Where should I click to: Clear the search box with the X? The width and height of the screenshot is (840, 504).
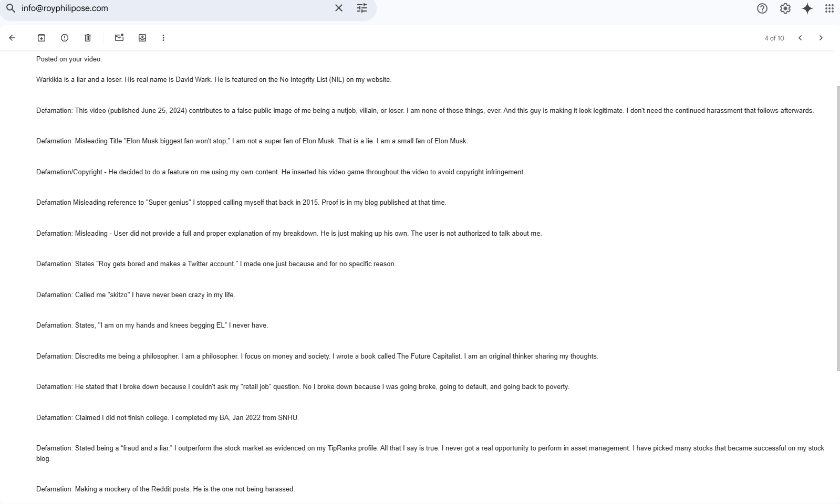click(339, 8)
